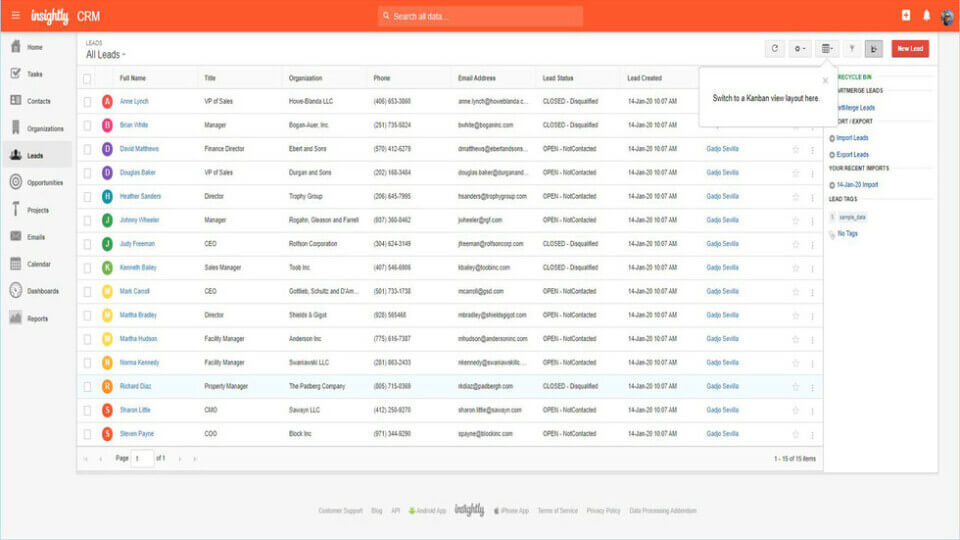Image resolution: width=960 pixels, height=540 pixels.
Task: Open the filter funnel icon
Action: click(x=852, y=48)
